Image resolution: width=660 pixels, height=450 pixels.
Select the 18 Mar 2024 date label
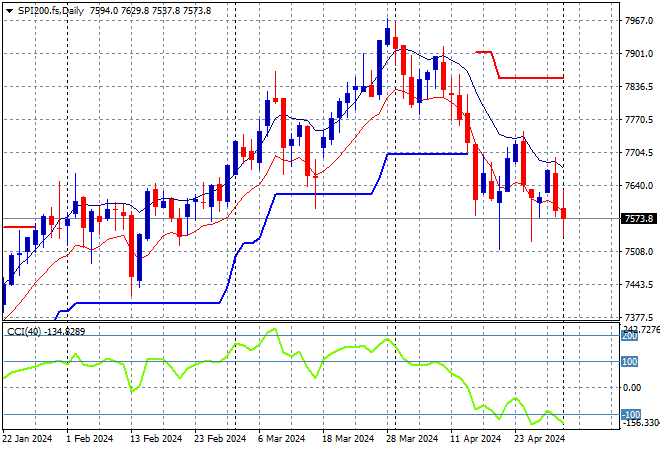click(348, 439)
